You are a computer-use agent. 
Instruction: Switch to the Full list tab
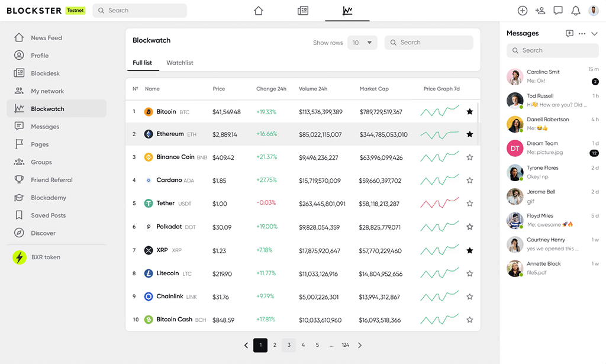[142, 63]
